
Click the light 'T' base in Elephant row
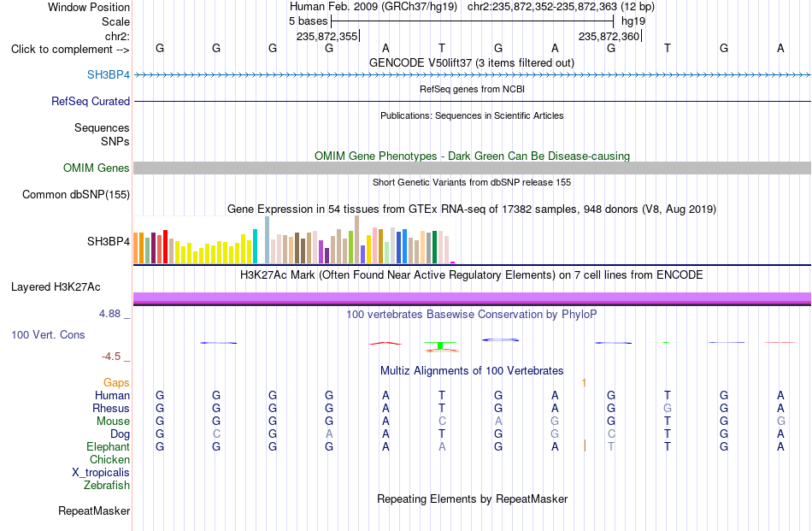point(611,446)
